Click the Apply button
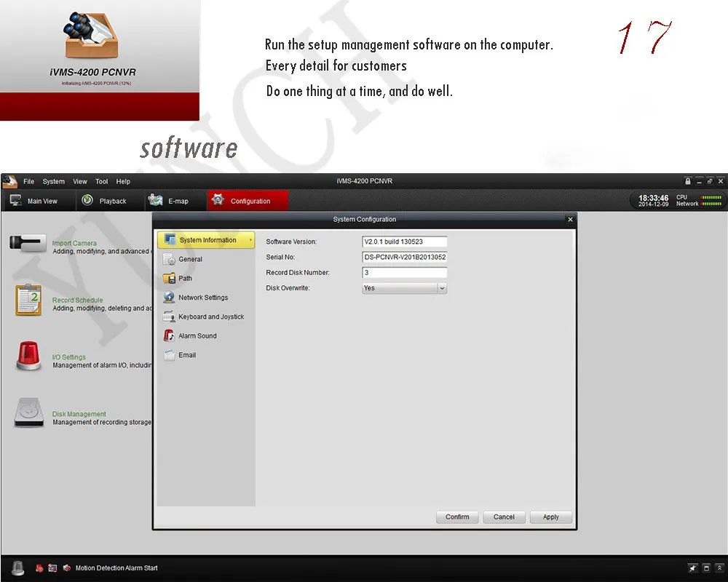728x582 pixels. pos(550,517)
